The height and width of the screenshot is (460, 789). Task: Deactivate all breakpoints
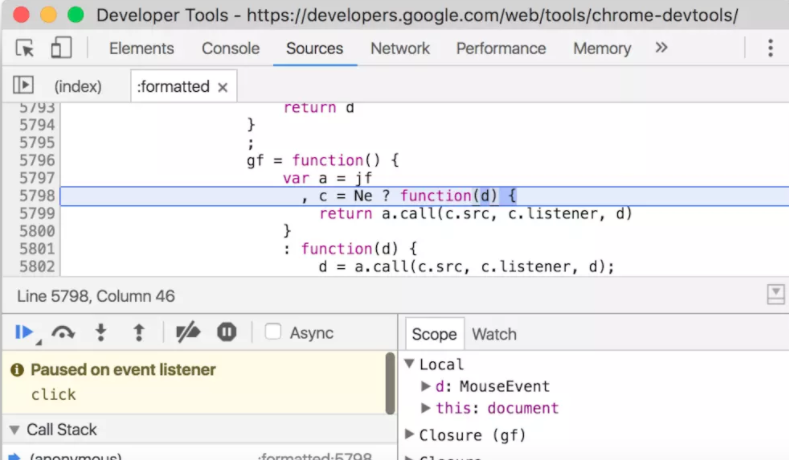coord(188,333)
